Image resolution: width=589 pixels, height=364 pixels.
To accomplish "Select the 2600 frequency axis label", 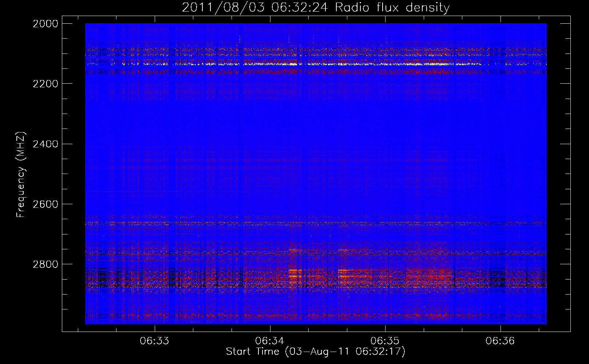I will [x=46, y=204].
